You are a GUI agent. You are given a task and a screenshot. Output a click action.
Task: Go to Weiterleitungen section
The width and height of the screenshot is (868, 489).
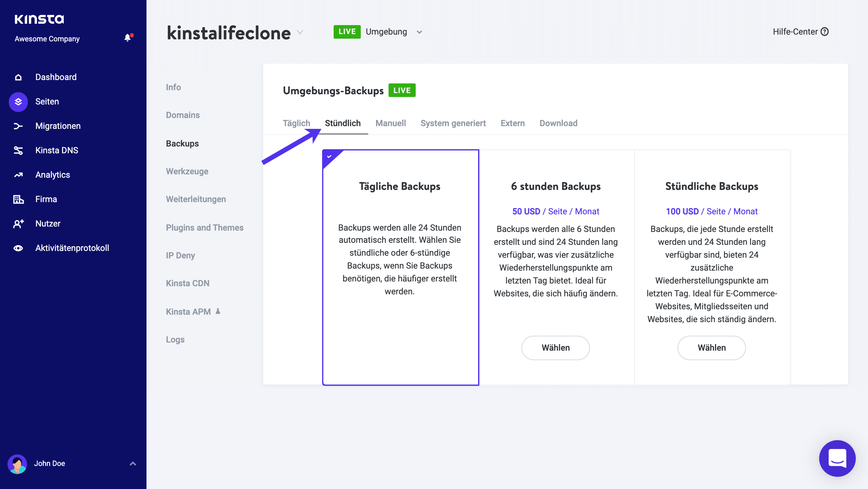[196, 199]
